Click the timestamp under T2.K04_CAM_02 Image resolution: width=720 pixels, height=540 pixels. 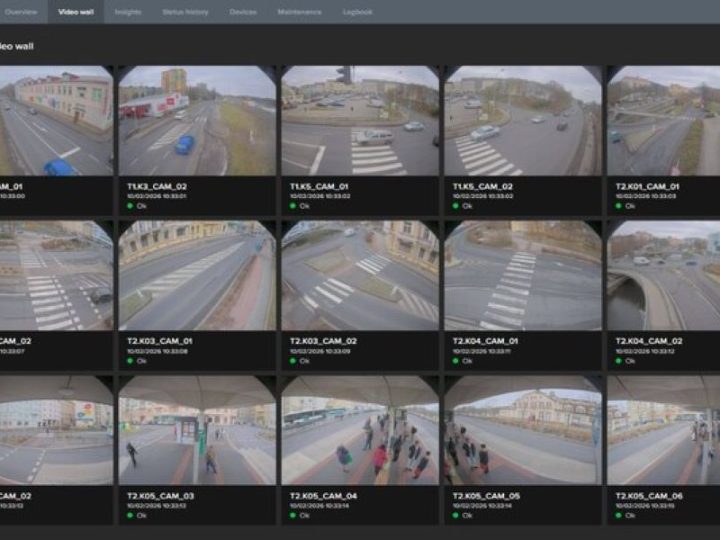(x=645, y=351)
